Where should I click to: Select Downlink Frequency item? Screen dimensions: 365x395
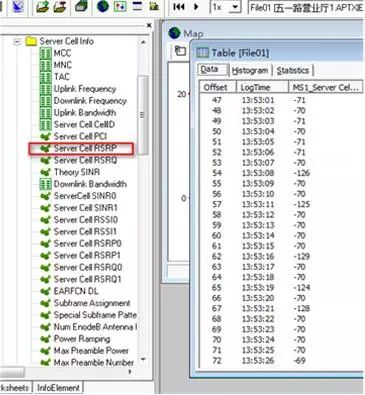90,101
